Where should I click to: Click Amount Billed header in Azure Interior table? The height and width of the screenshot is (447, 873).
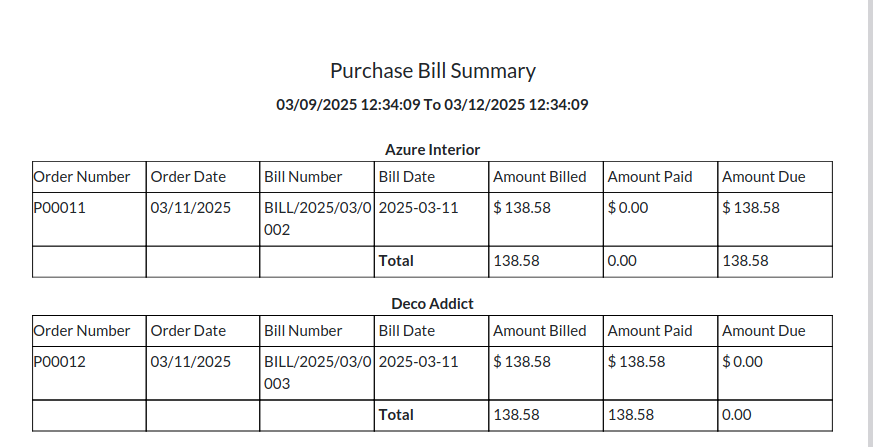pos(540,177)
